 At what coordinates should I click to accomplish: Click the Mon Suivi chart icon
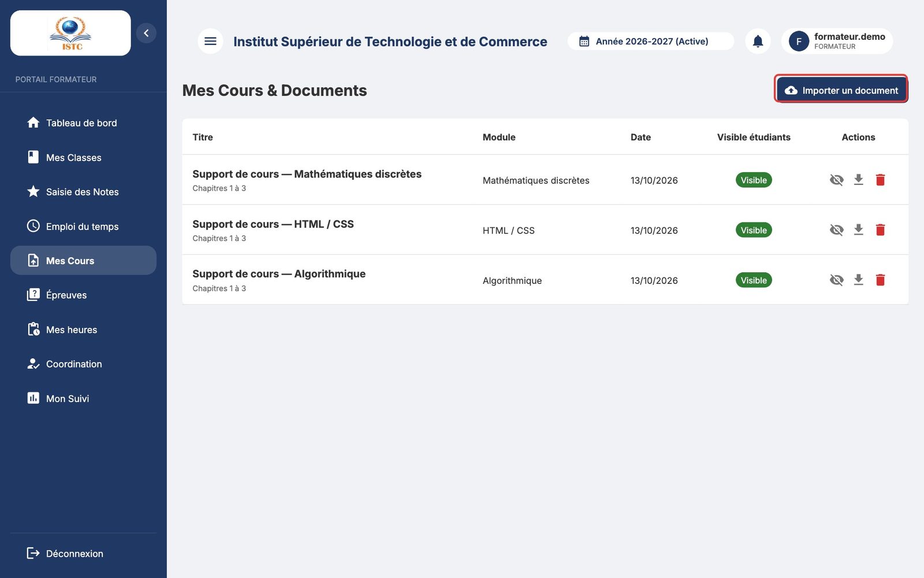pos(33,398)
